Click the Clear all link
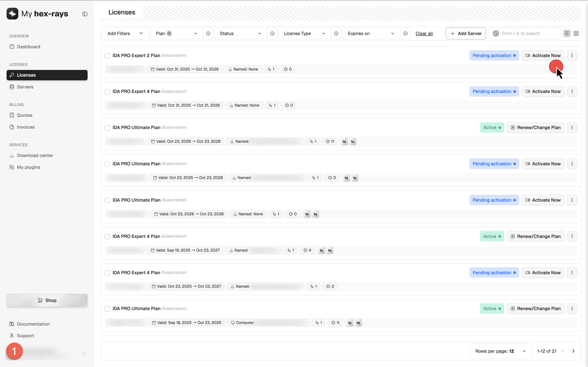Image resolution: width=588 pixels, height=367 pixels. click(x=424, y=33)
